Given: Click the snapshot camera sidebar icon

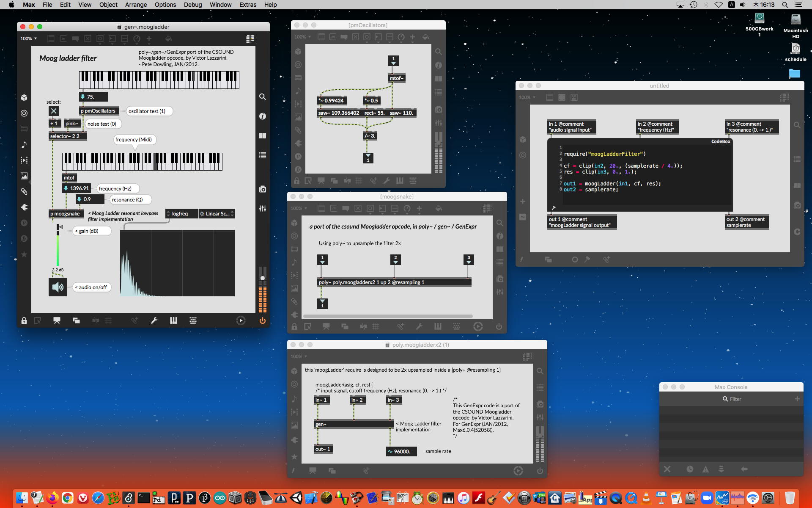Looking at the screenshot, I should tap(263, 189).
